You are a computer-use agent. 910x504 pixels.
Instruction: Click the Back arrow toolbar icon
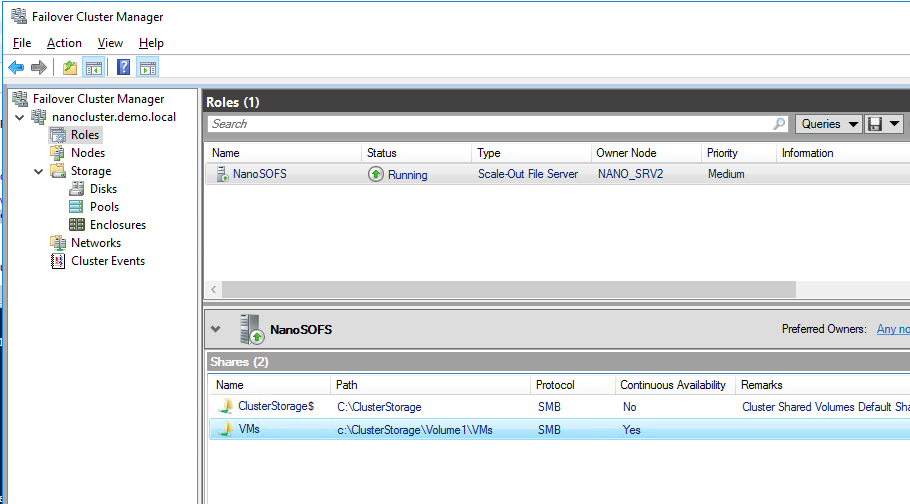click(x=16, y=68)
